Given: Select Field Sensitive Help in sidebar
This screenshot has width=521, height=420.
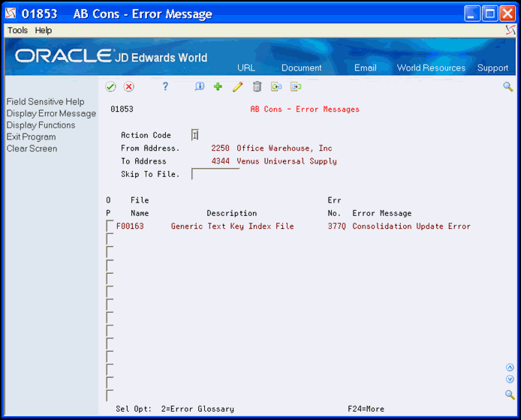Looking at the screenshot, I should pyautogui.click(x=46, y=101).
